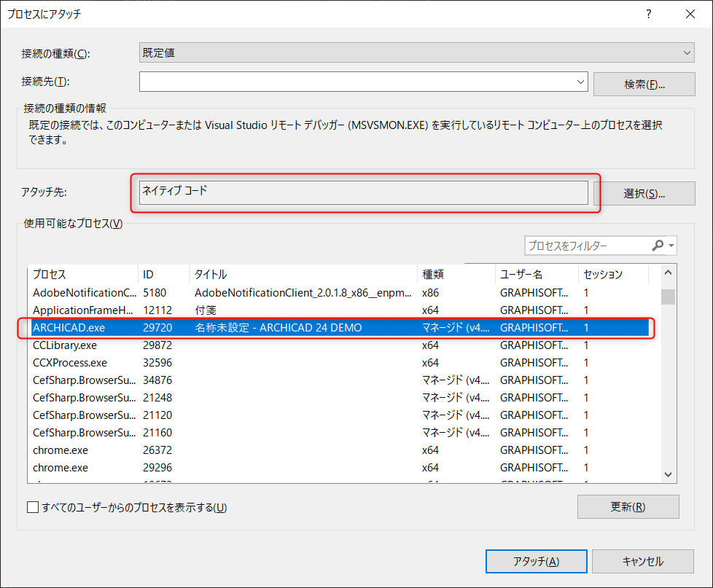Click the 更新(R) refresh button
The width and height of the screenshot is (713, 588).
point(628,506)
